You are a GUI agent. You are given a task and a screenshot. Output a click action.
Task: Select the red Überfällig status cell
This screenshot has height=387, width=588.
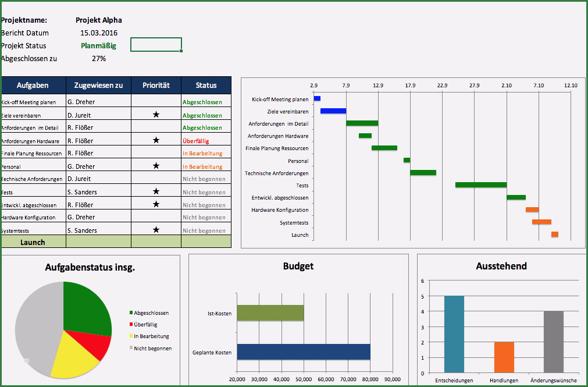[x=206, y=141]
